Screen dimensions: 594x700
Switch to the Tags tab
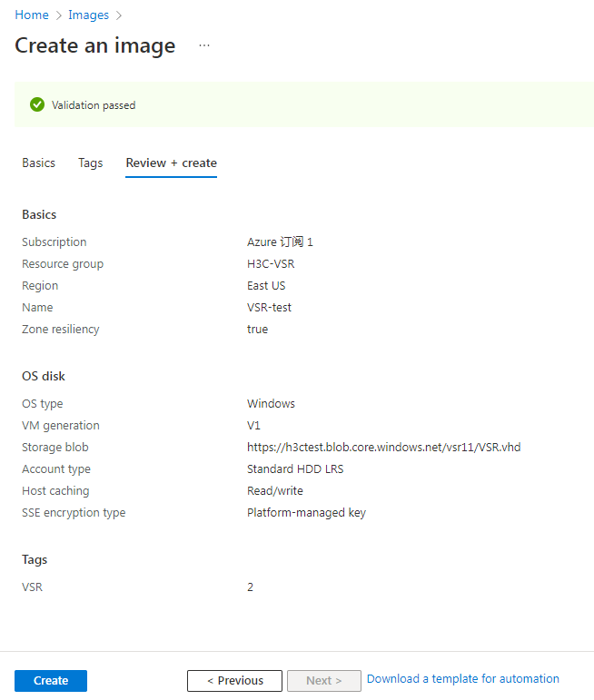pos(90,163)
